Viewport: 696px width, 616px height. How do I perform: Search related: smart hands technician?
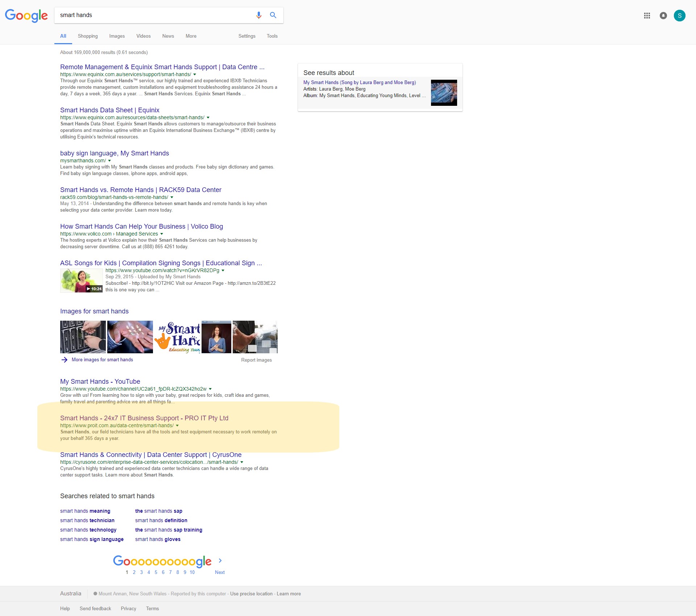tap(87, 521)
